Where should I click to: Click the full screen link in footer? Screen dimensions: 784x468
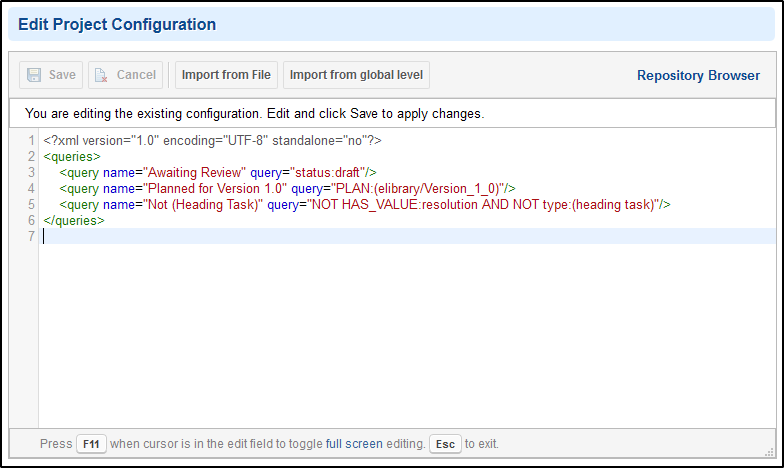354,444
